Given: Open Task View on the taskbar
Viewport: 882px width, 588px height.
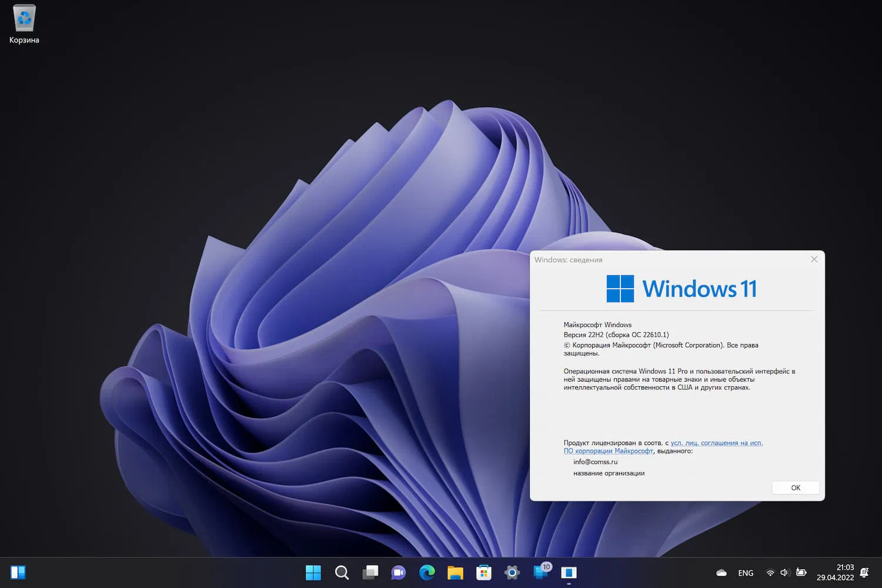Looking at the screenshot, I should tap(370, 572).
